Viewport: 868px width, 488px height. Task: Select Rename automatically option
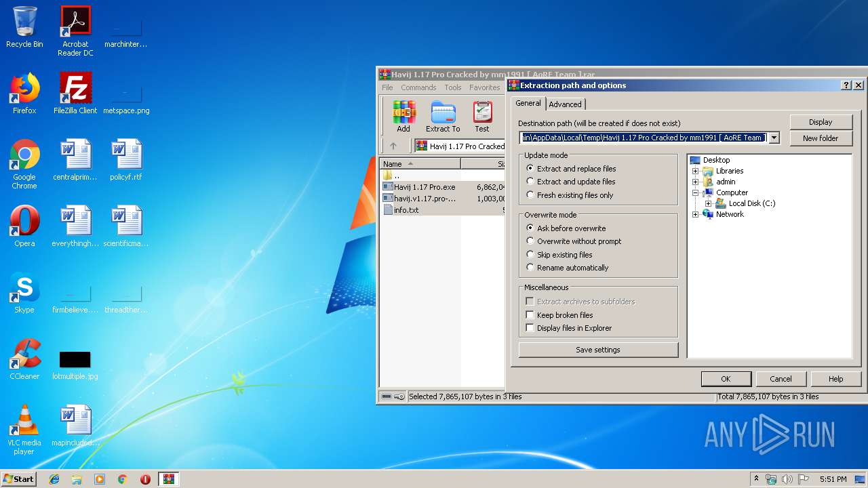(x=567, y=268)
